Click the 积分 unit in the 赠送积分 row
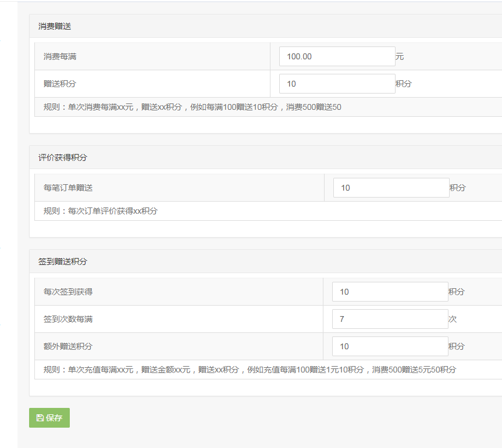 [404, 84]
